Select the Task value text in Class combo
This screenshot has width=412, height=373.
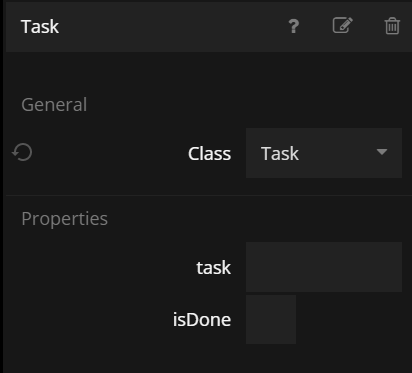pyautogui.click(x=280, y=154)
